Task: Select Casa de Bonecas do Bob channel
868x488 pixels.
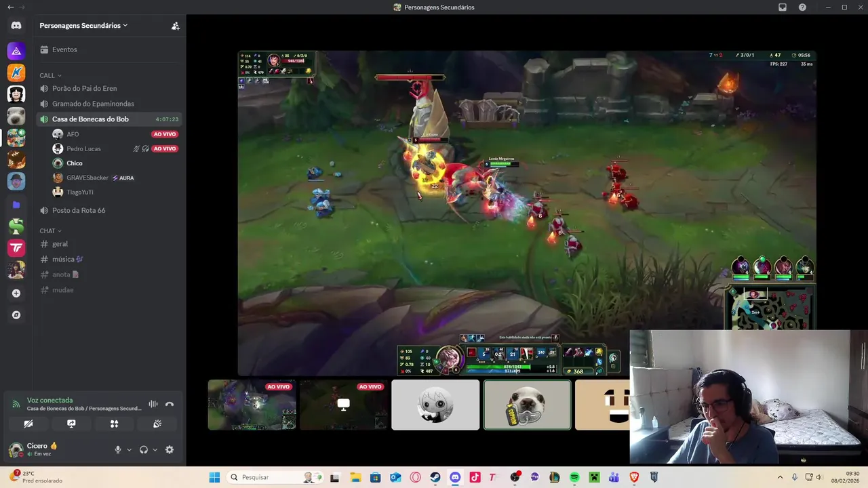Action: (x=108, y=119)
